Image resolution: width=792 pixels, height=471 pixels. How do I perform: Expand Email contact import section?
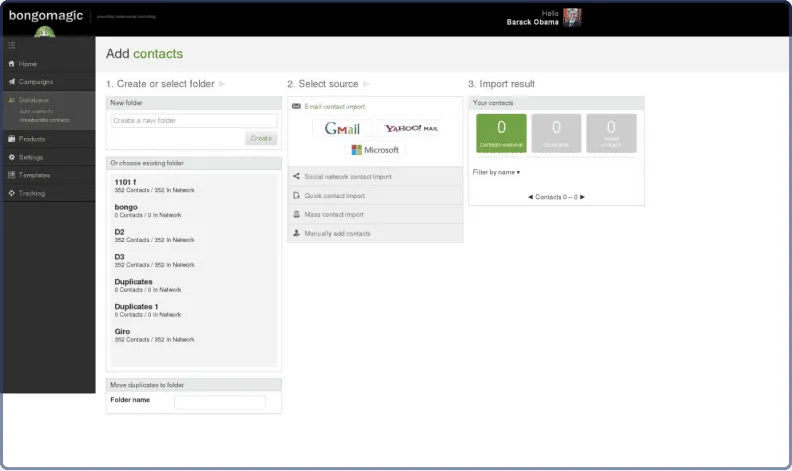375,107
